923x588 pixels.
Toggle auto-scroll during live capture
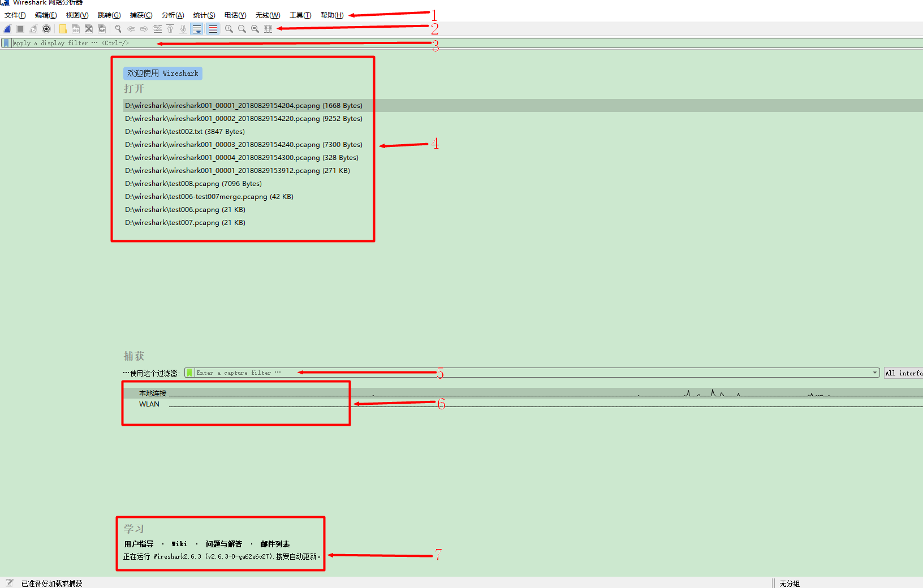coord(197,29)
